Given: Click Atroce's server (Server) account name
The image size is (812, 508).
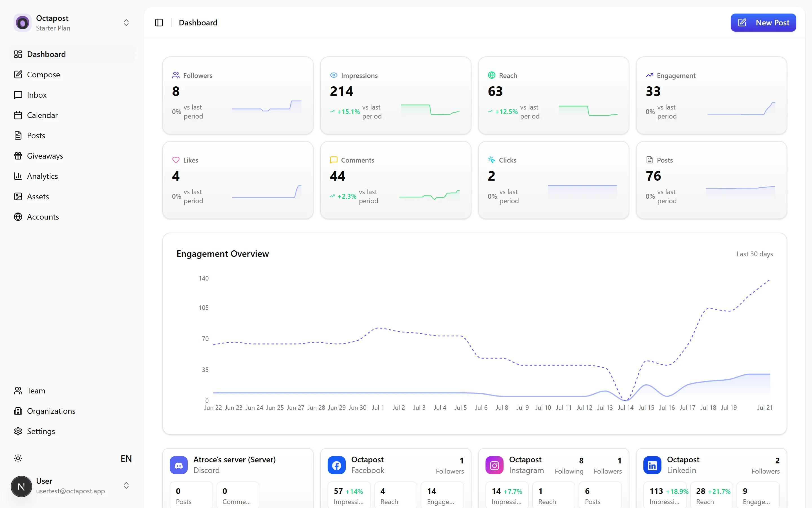Looking at the screenshot, I should (235, 460).
